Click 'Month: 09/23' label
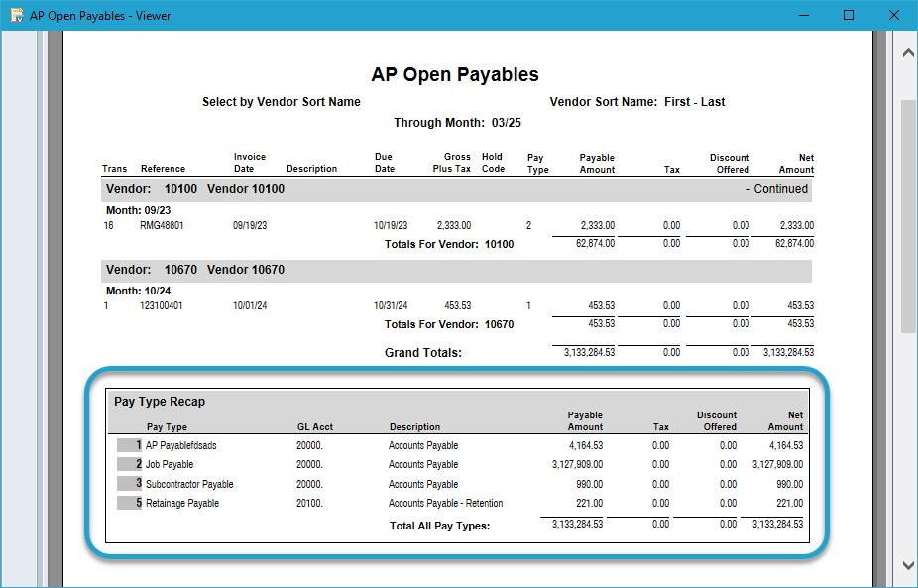Image resolution: width=918 pixels, height=588 pixels. (x=138, y=210)
